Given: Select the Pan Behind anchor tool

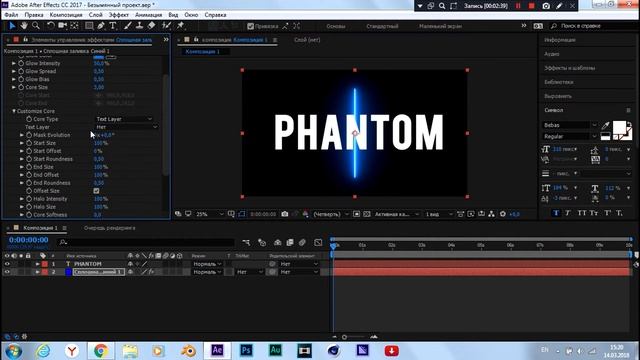Looking at the screenshot, I should (x=74, y=26).
